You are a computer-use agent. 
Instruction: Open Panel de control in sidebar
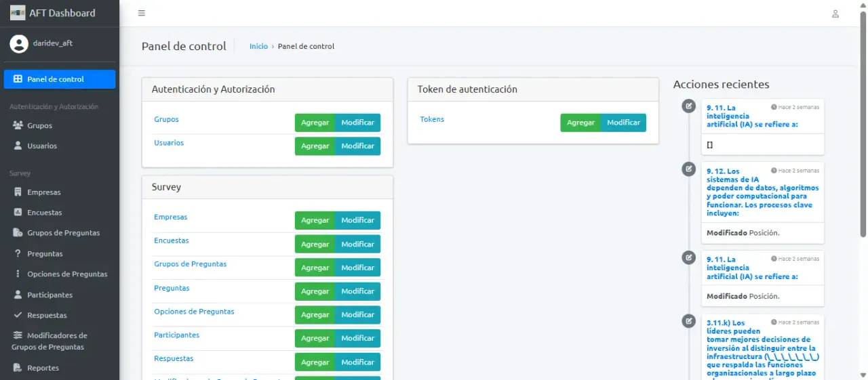[60, 79]
